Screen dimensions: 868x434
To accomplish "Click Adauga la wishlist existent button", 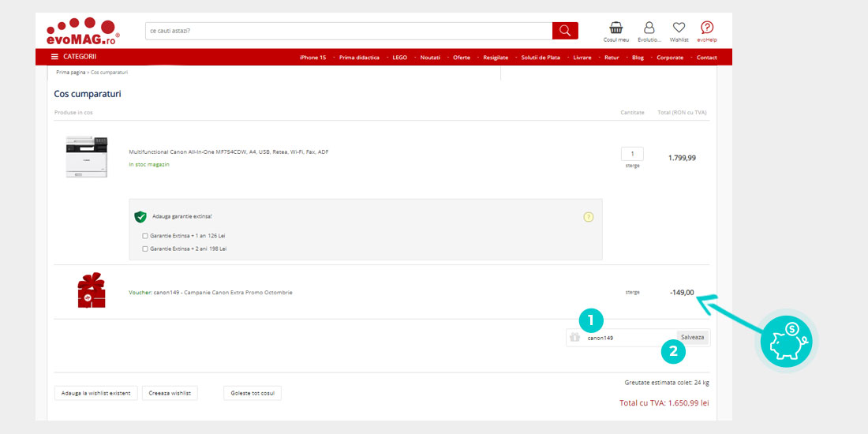I will coord(95,393).
